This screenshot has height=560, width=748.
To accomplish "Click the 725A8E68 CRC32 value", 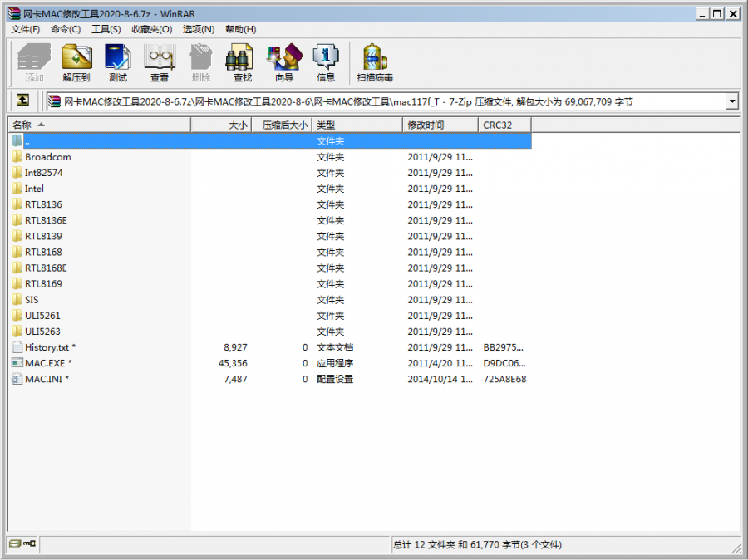I will [x=504, y=379].
